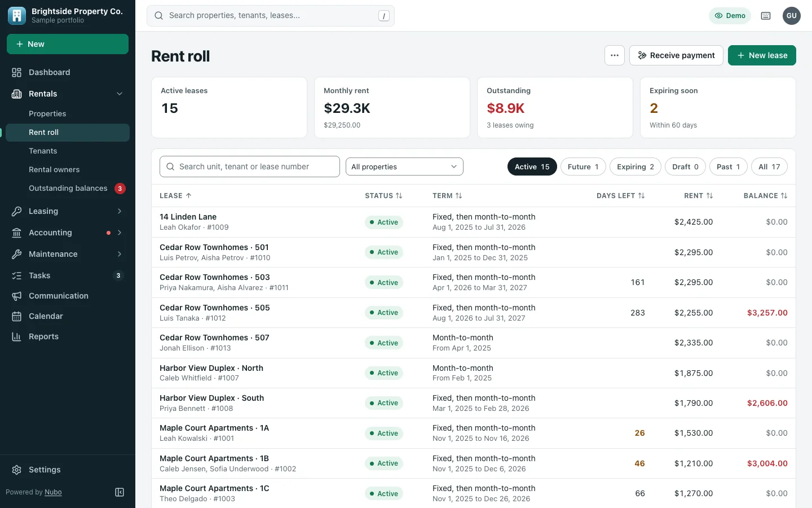Image resolution: width=812 pixels, height=508 pixels.
Task: Collapse the Rentals sidebar section
Action: [x=68, y=94]
